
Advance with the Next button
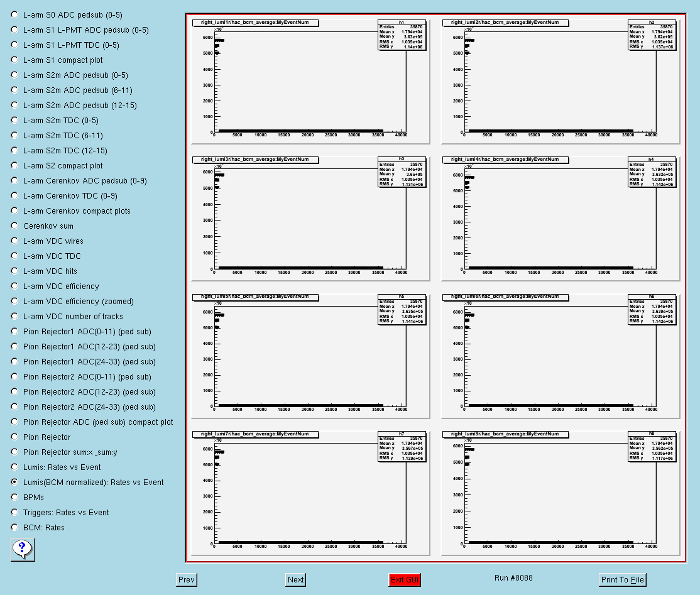pos(295,580)
